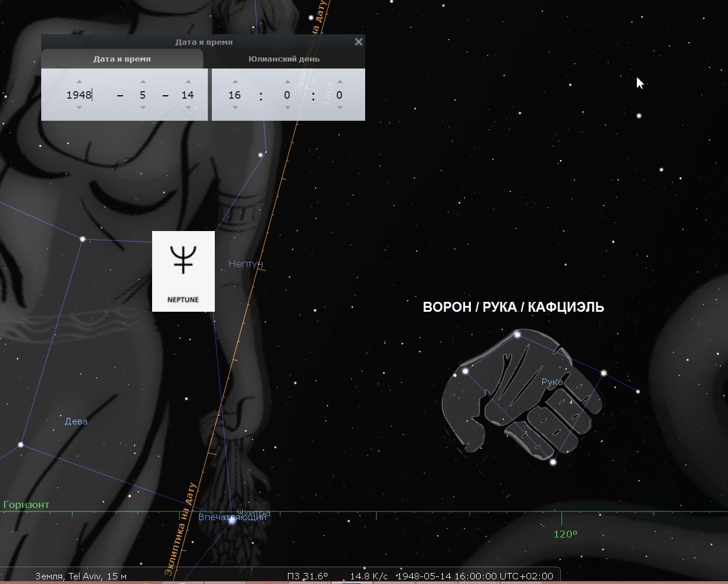Screen dimensions: 728x584
Task: Raise the day value 14 by one
Action: 188,82
